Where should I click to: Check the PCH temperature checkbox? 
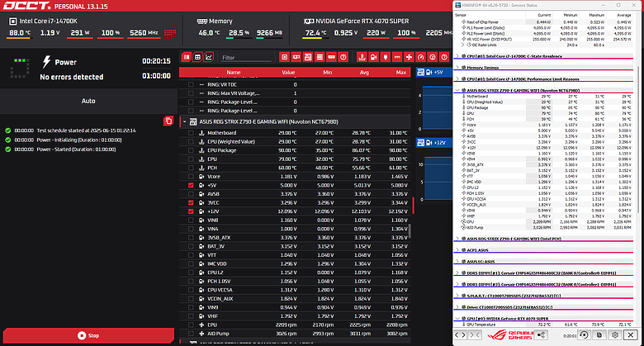point(191,168)
